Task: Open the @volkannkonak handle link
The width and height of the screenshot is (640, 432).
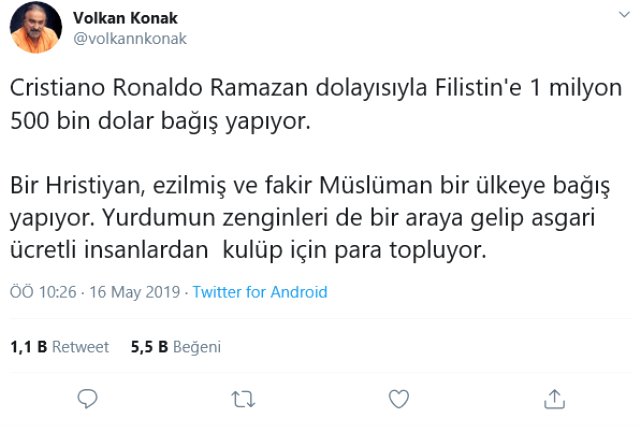Action: pyautogui.click(x=129, y=38)
